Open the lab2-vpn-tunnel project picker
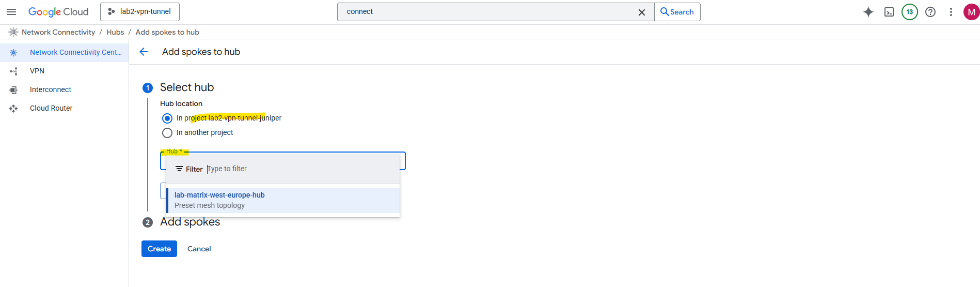980x287 pixels. (140, 12)
